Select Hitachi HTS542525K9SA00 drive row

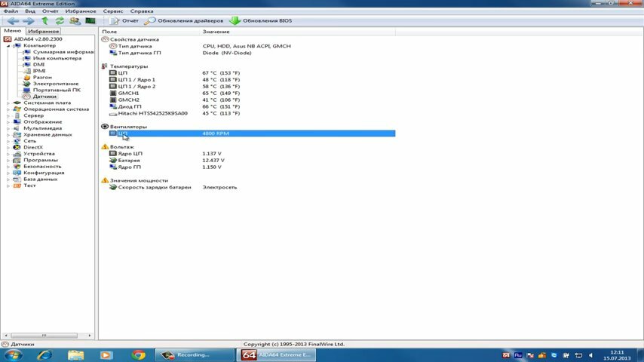[x=248, y=113]
